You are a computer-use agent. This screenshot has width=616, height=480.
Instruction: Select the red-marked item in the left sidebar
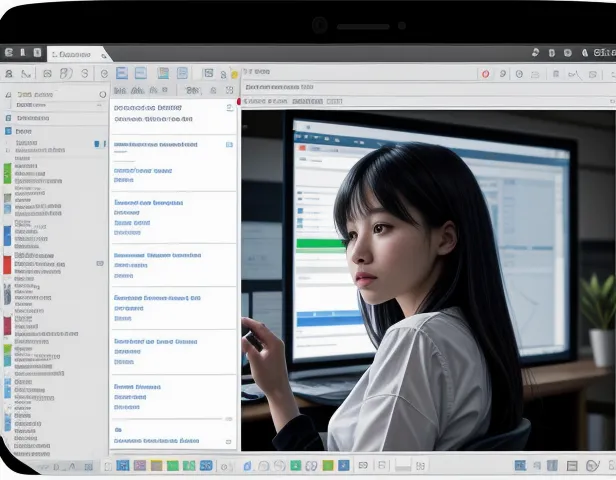coord(8,264)
